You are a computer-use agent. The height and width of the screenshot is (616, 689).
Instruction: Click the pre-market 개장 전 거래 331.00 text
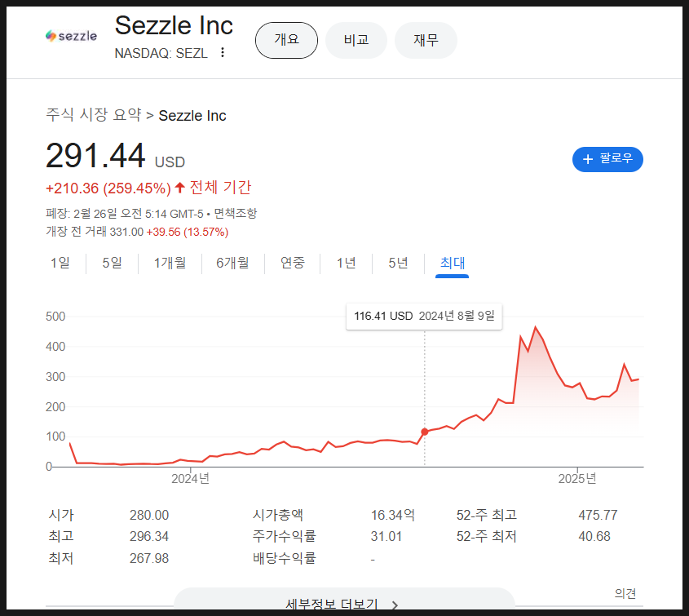coord(95,232)
